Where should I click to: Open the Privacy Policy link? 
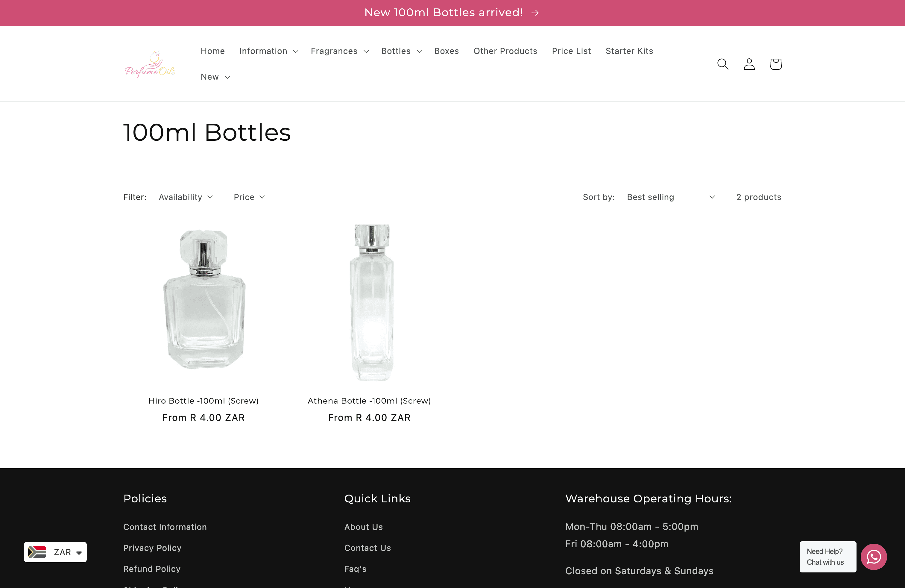152,548
